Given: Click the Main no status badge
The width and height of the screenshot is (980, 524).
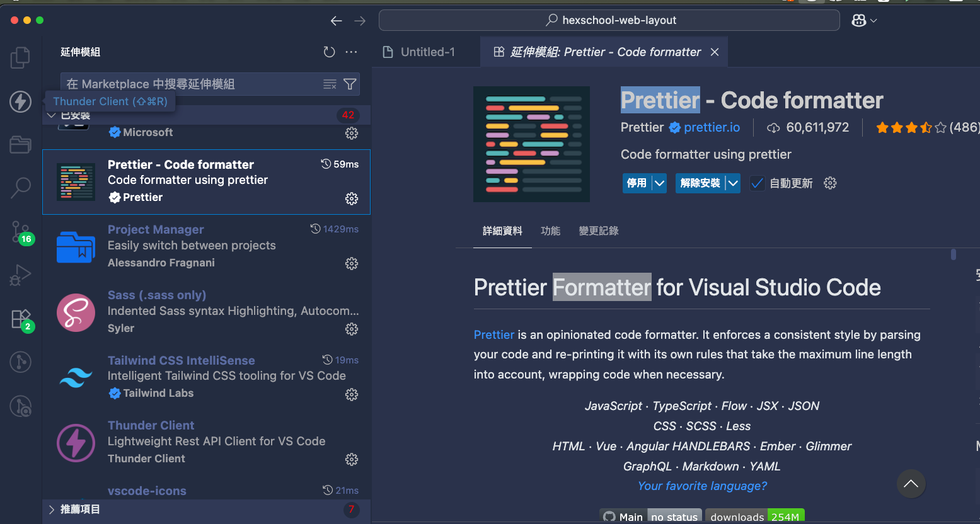Looking at the screenshot, I should (x=651, y=516).
